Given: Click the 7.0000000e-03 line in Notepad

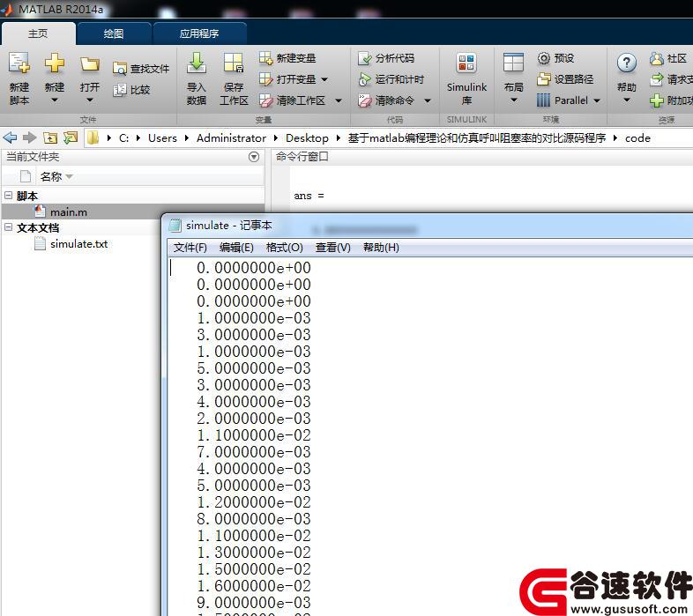Looking at the screenshot, I should pyautogui.click(x=254, y=451).
